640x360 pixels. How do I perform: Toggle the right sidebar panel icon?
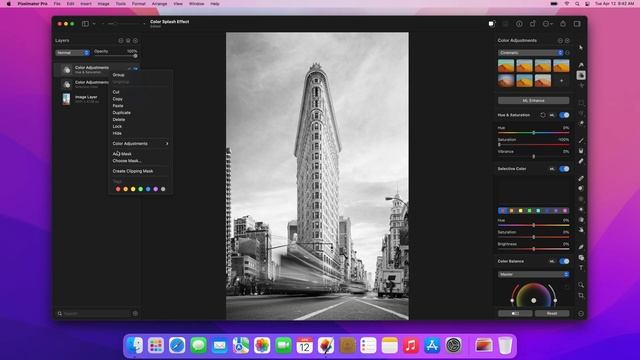point(577,24)
